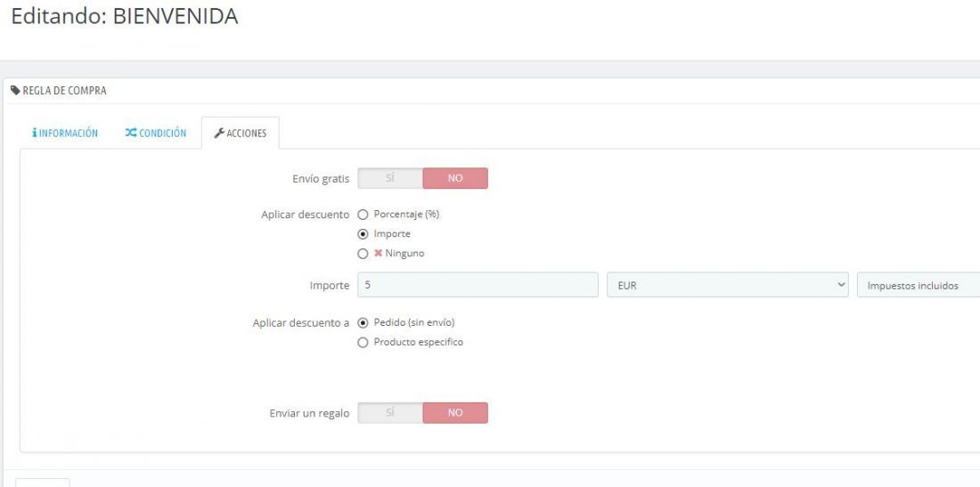Click the shuffle icon on Condición tab
This screenshot has width=980, height=487.
click(131, 133)
